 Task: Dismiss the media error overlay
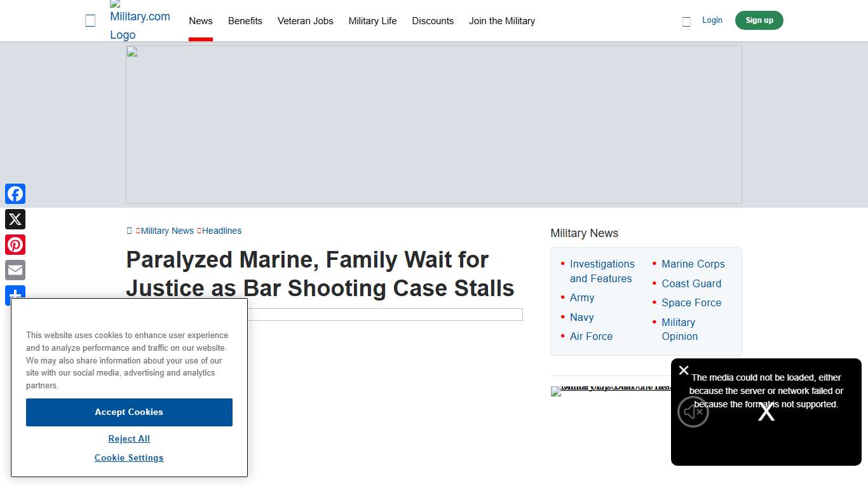click(x=684, y=370)
